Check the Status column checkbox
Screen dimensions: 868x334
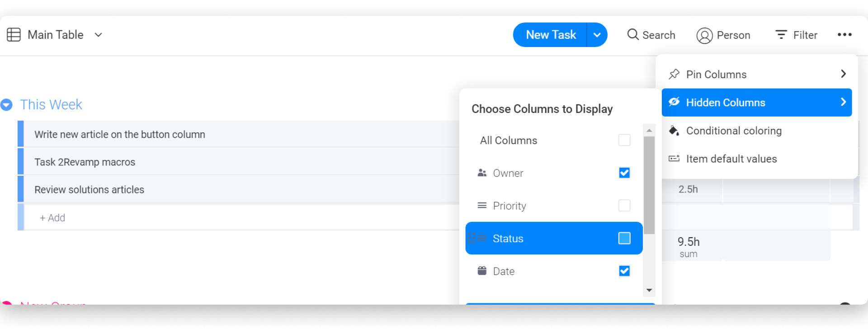click(x=624, y=238)
